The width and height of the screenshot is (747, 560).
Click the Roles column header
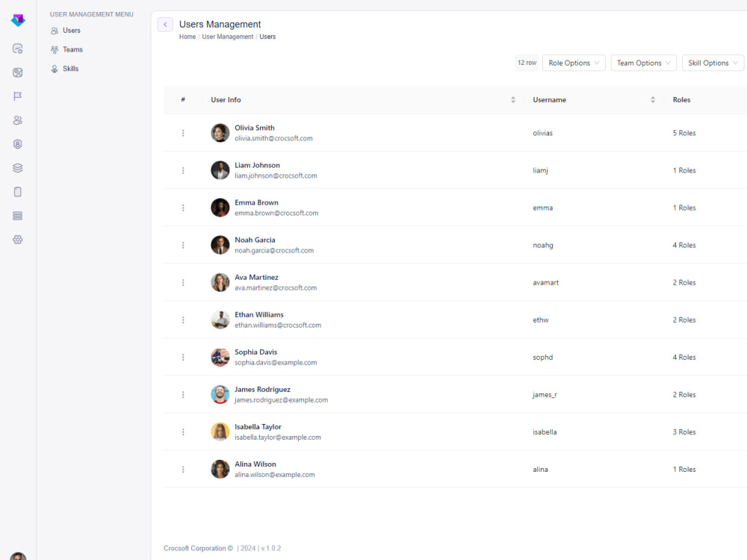(x=681, y=99)
